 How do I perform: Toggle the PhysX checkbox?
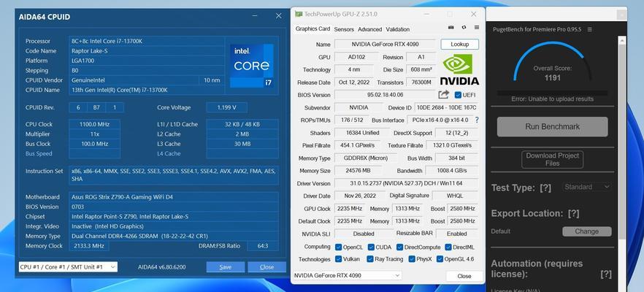(x=412, y=259)
